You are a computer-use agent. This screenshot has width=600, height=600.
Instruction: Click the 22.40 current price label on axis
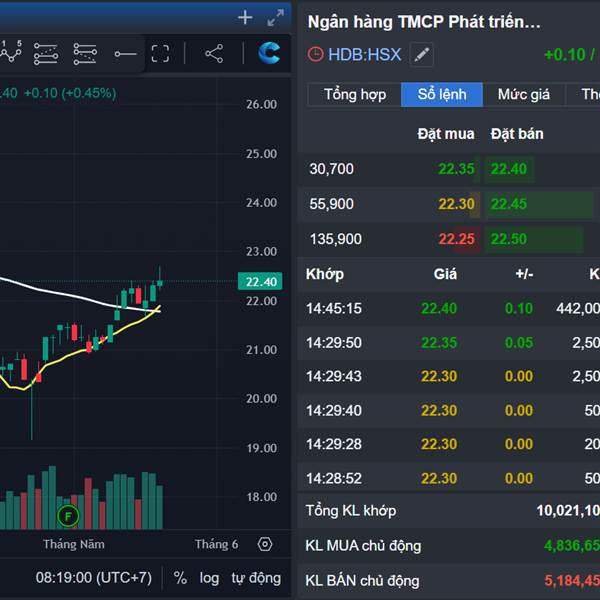[x=260, y=282]
